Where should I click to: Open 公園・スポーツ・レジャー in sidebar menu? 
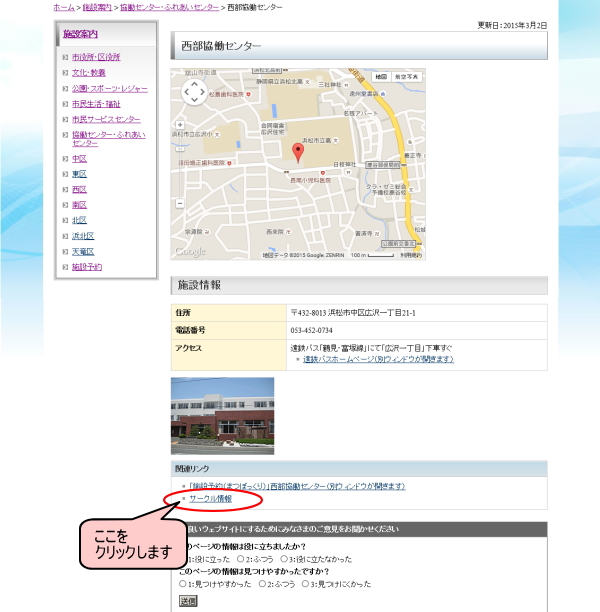[x=110, y=88]
